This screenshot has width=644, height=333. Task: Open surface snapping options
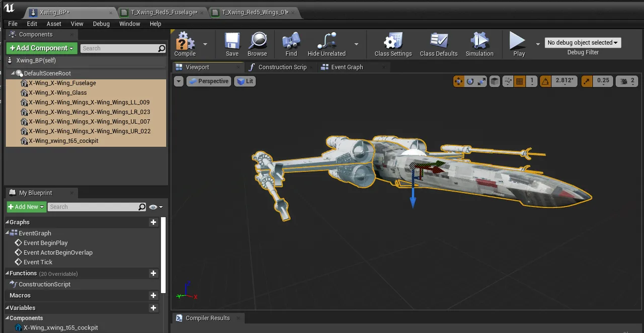coord(508,81)
